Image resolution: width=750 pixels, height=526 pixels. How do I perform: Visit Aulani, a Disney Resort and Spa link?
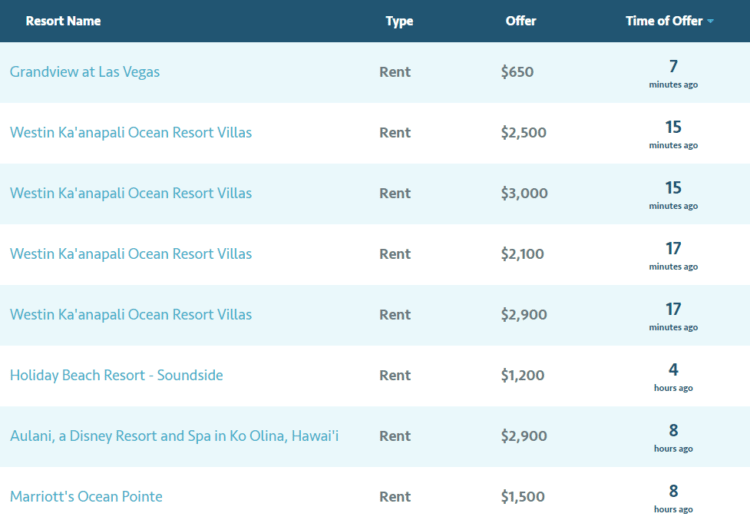point(174,436)
